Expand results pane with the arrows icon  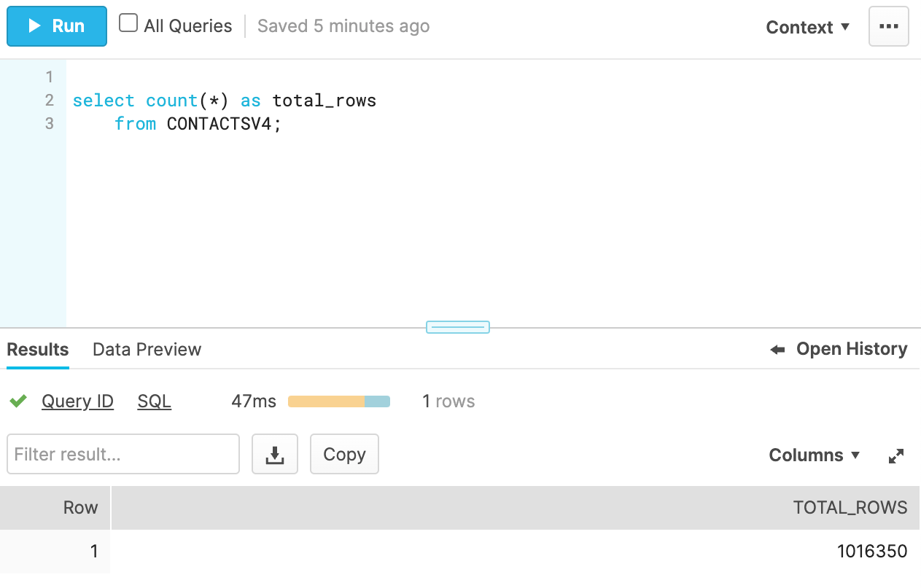tap(896, 456)
